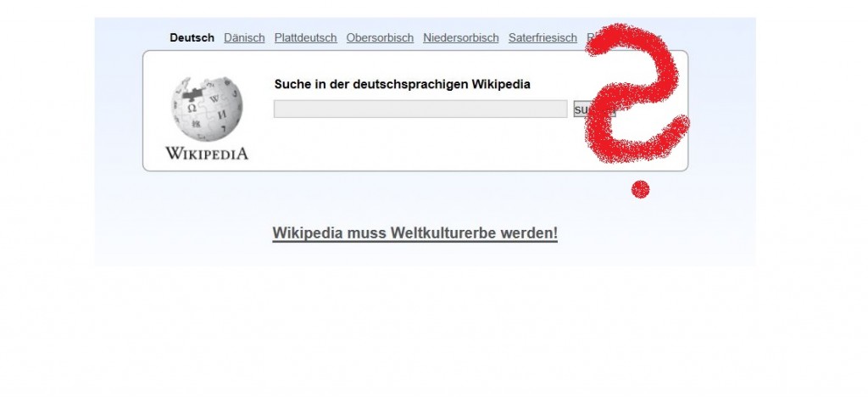Click the Cyrillic И piece on the globe
The image size is (868, 397).
point(222,115)
